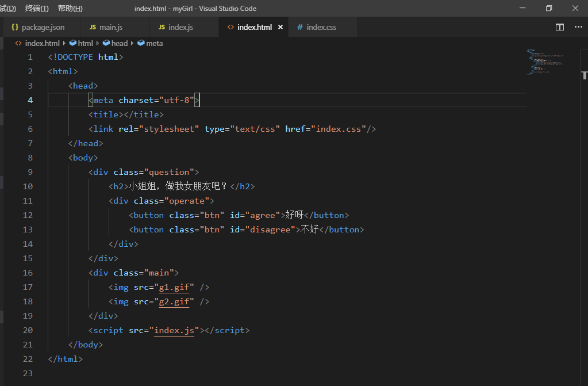Click the head breadcrumb item

point(119,43)
